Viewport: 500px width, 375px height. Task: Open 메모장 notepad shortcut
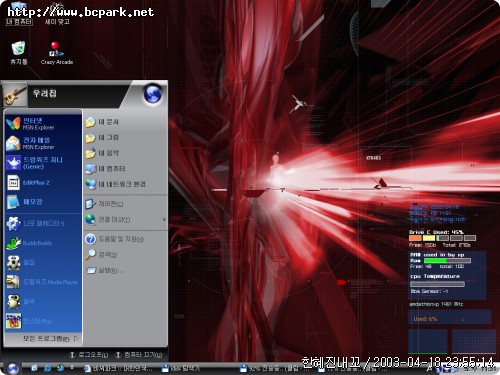43,202
